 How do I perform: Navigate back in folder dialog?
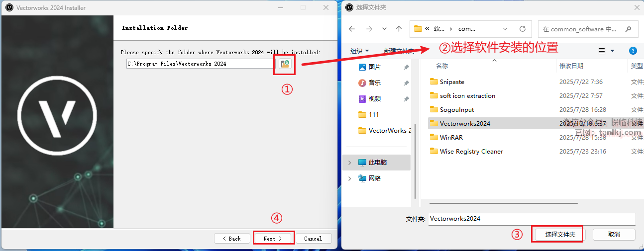(352, 29)
